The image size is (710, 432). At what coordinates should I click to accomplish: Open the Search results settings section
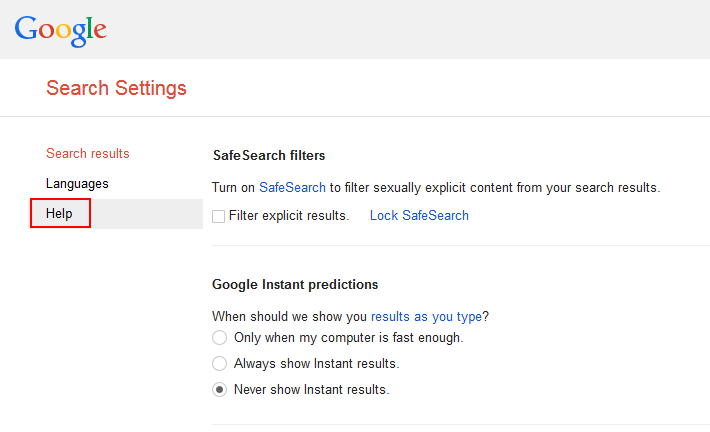[x=88, y=154]
